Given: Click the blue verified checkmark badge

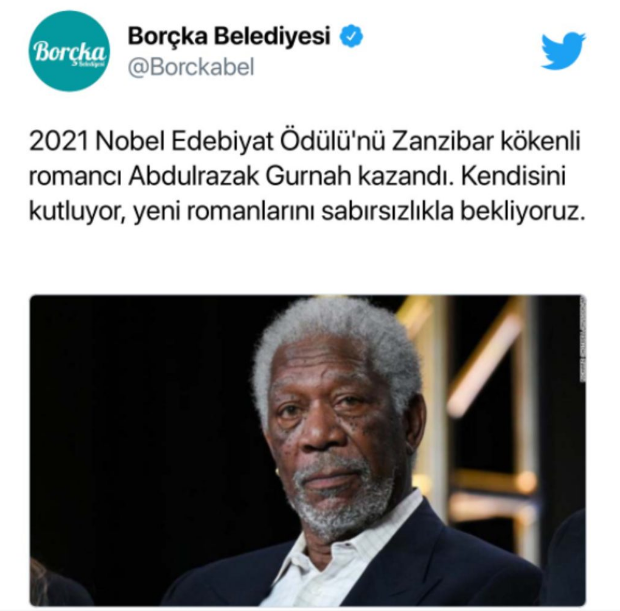Looking at the screenshot, I should pos(351,36).
